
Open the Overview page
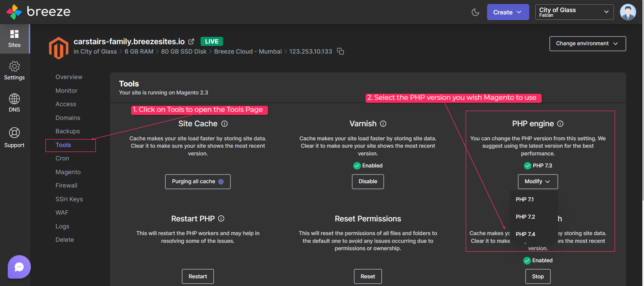[x=69, y=77]
